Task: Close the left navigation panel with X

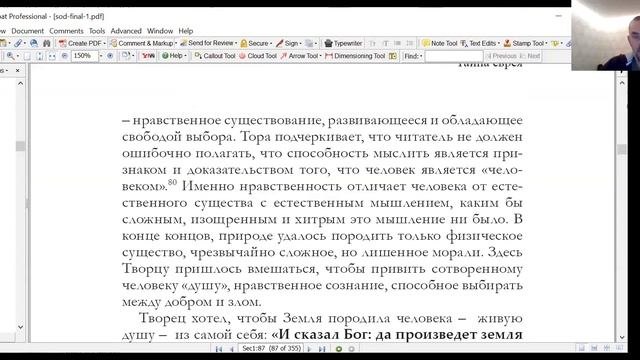Action: pos(18,71)
